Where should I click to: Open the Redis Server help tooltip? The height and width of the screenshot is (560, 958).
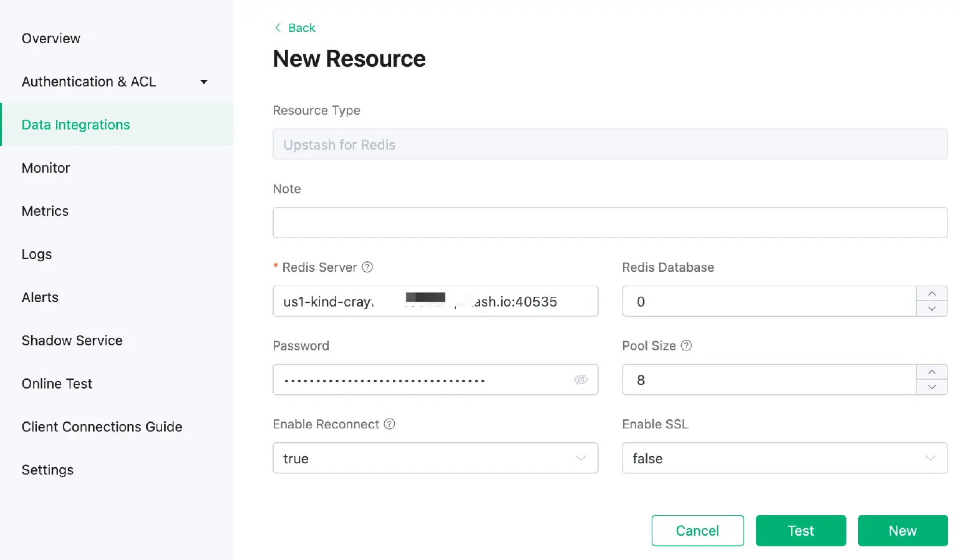coord(367,267)
